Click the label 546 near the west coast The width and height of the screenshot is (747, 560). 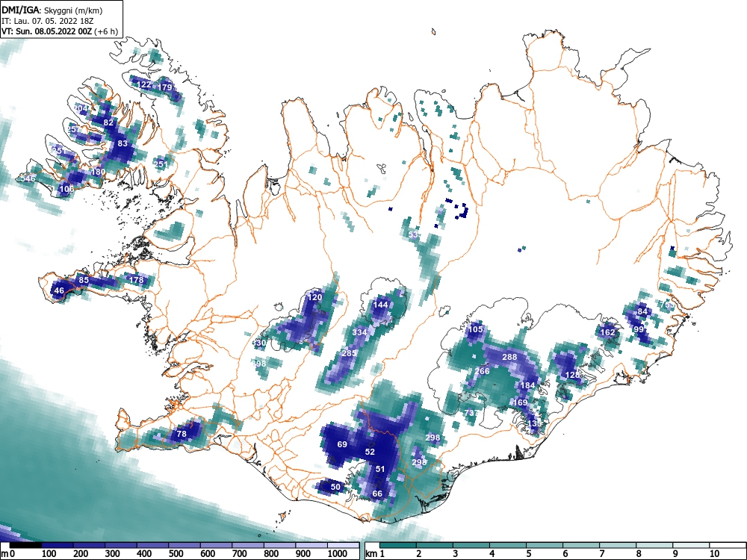point(28,178)
